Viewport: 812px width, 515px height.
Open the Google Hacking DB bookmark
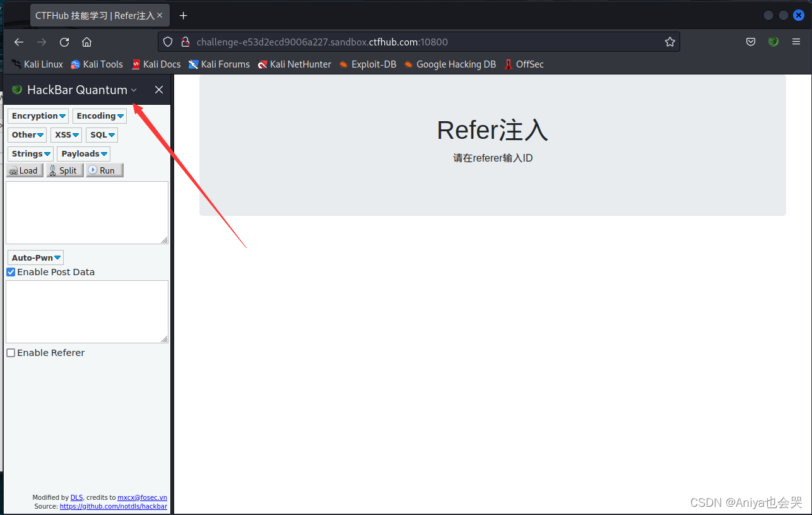click(450, 64)
